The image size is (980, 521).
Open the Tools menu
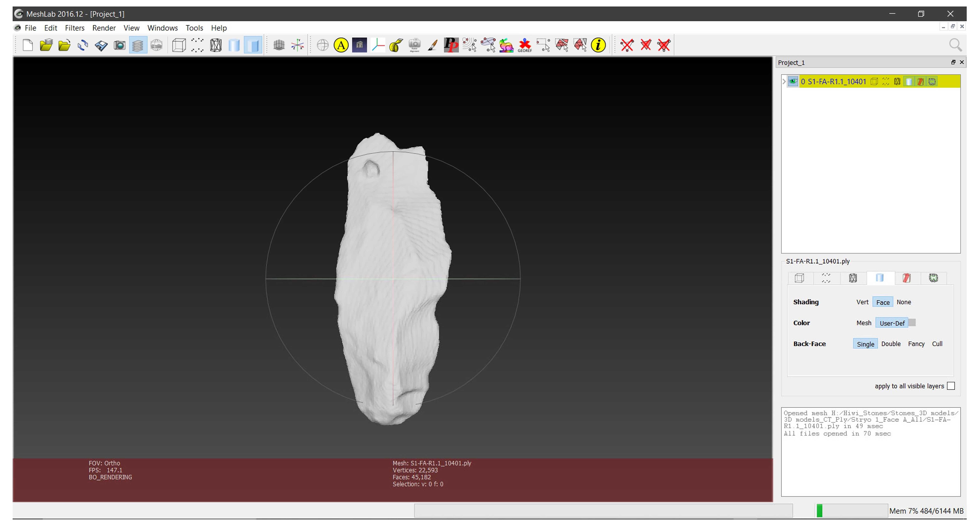click(x=194, y=28)
